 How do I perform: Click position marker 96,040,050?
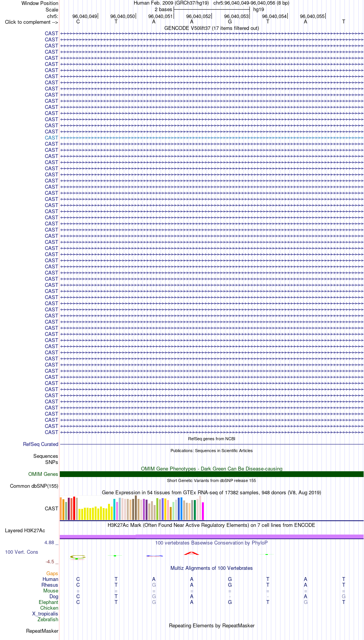pyautogui.click(x=123, y=16)
